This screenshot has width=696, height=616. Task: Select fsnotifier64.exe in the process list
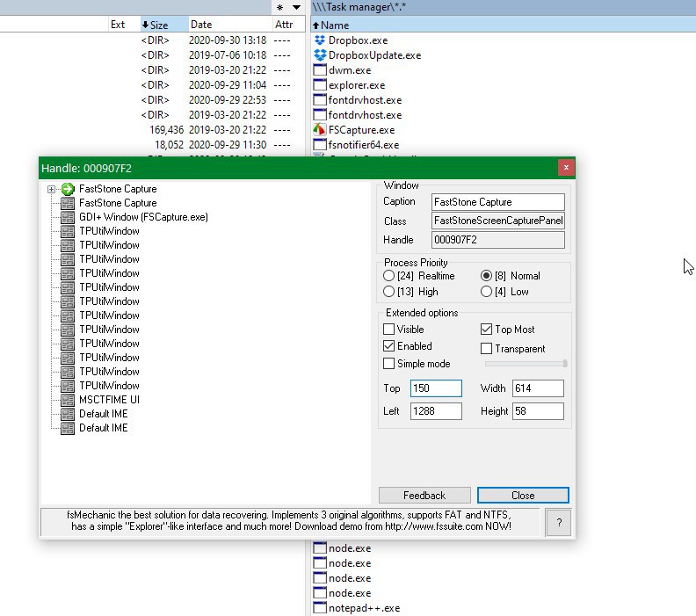pos(364,145)
